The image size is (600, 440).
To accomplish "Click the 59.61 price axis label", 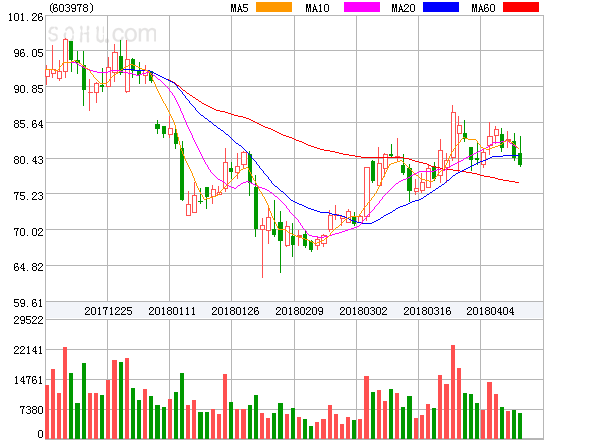I will (29, 303).
